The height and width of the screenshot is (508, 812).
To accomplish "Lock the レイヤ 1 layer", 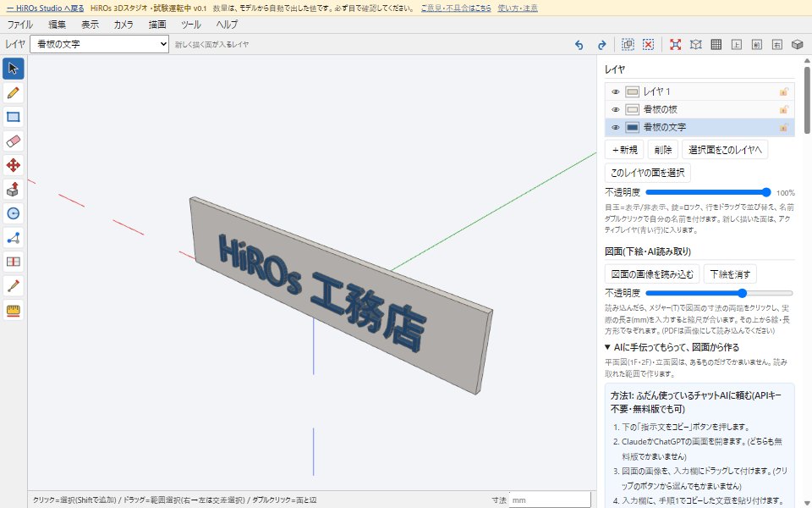I will coord(783,91).
